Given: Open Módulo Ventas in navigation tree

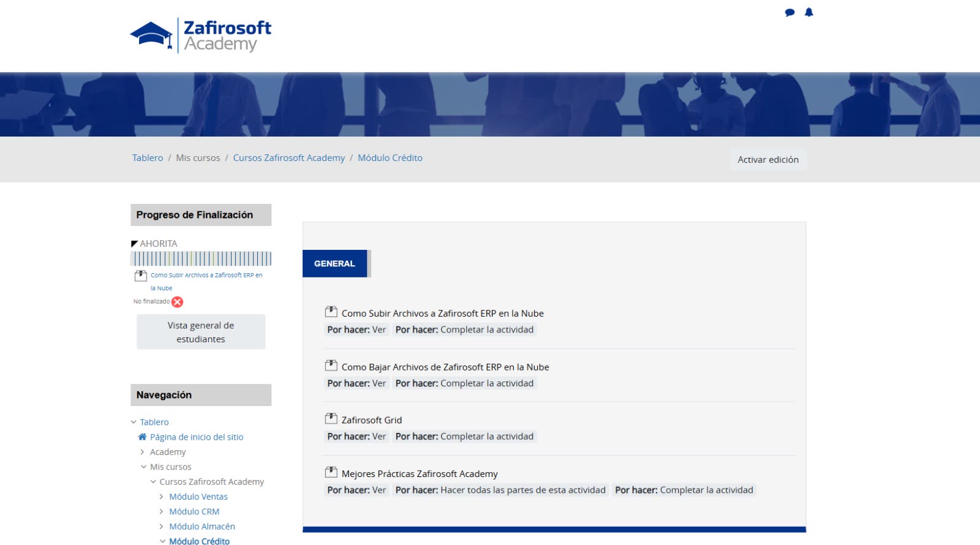Looking at the screenshot, I should tap(198, 497).
